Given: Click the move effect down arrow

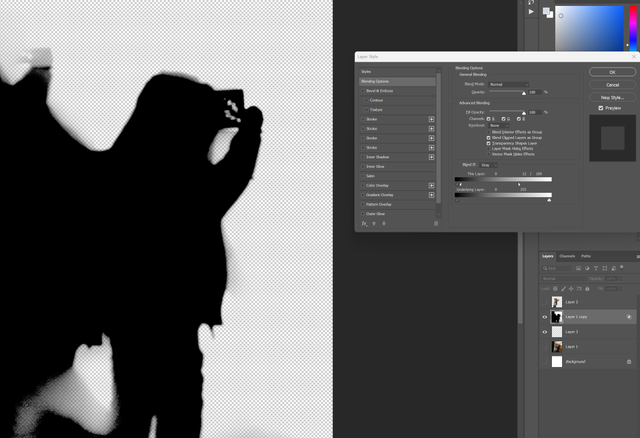Looking at the screenshot, I should [384, 224].
